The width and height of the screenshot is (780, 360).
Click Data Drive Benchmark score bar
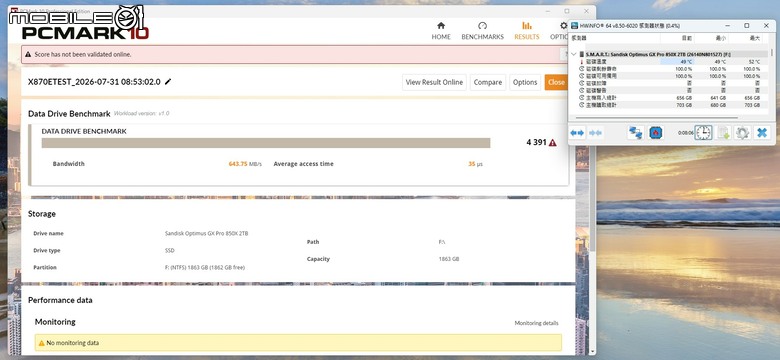pyautogui.click(x=266, y=143)
